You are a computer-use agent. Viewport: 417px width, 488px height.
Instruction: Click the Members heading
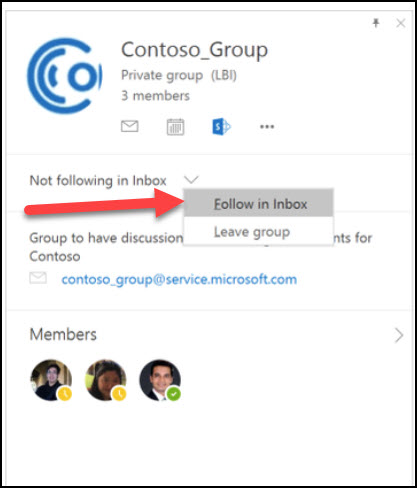[x=63, y=334]
